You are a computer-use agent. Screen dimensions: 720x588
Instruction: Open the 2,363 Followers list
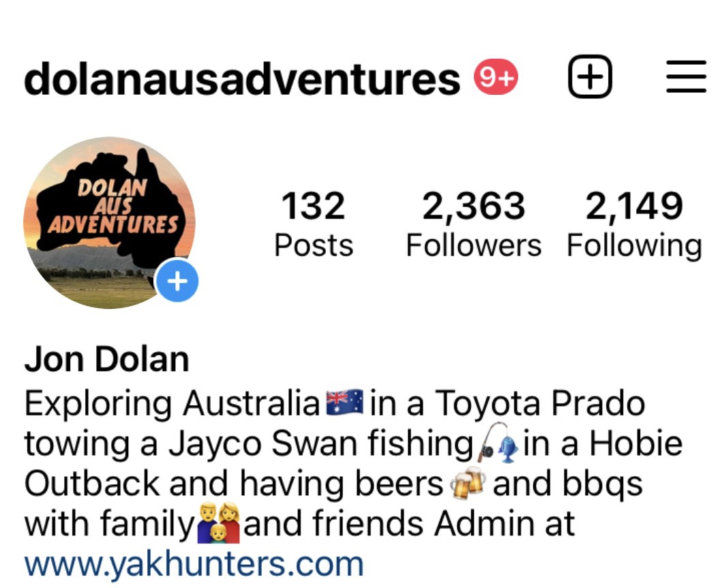(x=474, y=224)
